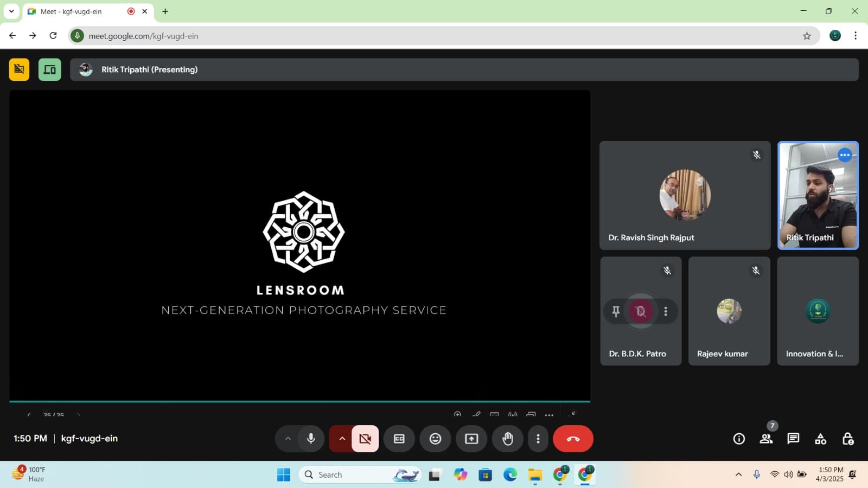The image size is (868, 488).
Task: Open the chat with everyone panel
Action: [x=793, y=439]
